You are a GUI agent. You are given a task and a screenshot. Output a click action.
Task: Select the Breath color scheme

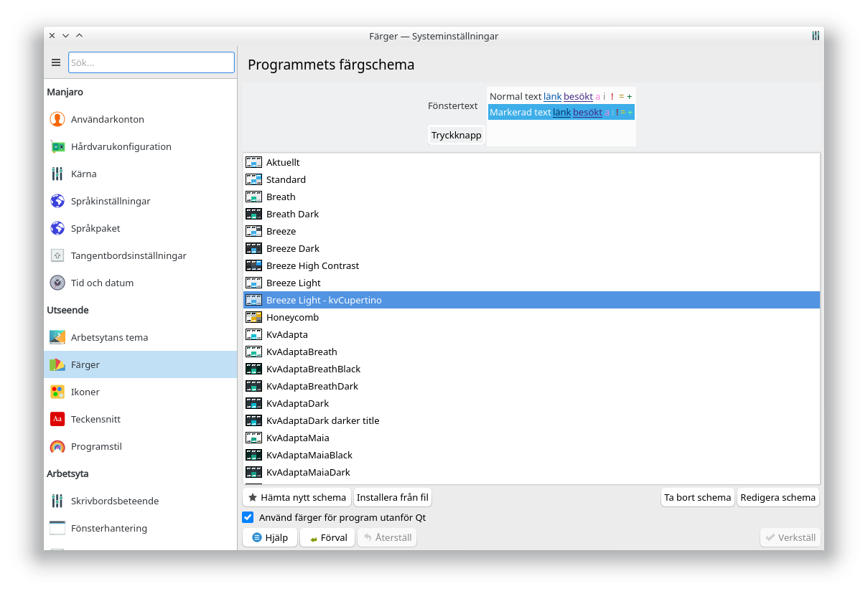pos(531,197)
